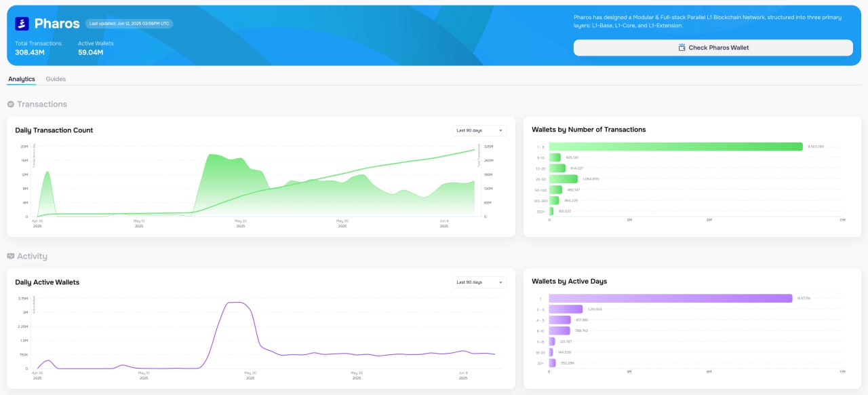Click the Jun 9 label under Daily Active Wallets
The width and height of the screenshot is (868, 395).
click(x=463, y=375)
